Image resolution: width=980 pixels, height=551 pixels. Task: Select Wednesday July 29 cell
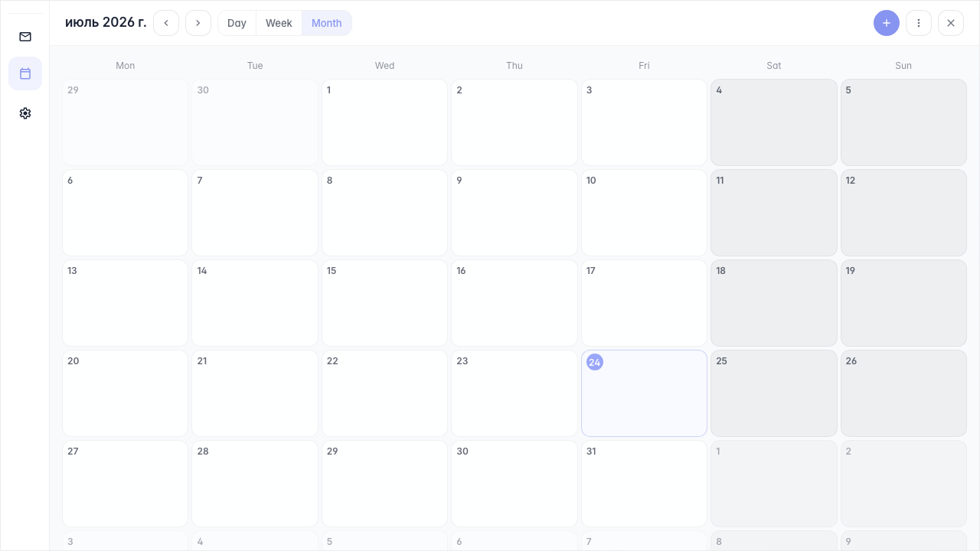tap(384, 484)
